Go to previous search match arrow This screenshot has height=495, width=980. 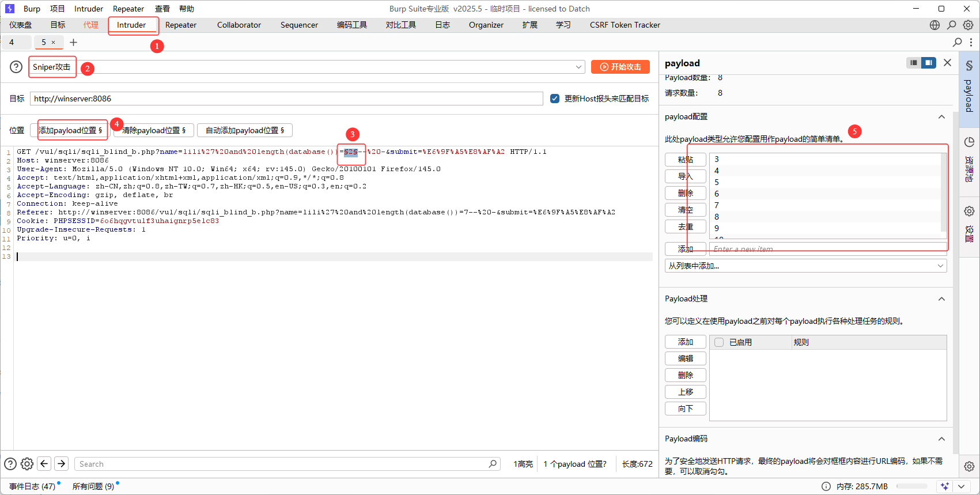click(44, 463)
